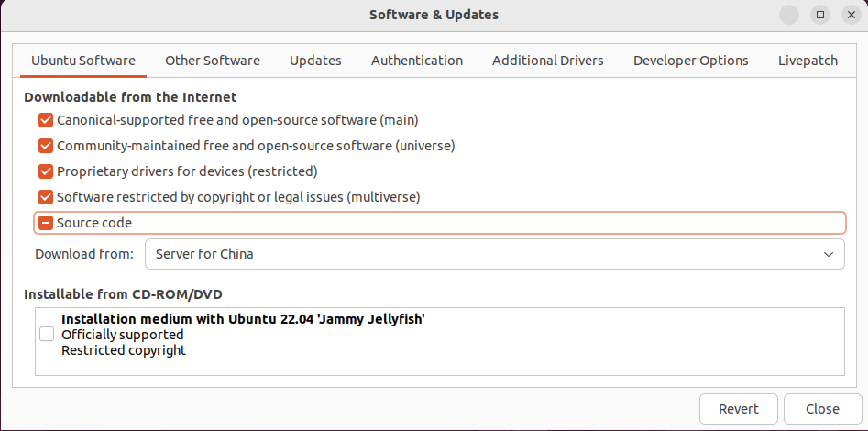This screenshot has width=868, height=431.
Task: Toggle the multiverse software checkbox
Action: pos(46,197)
